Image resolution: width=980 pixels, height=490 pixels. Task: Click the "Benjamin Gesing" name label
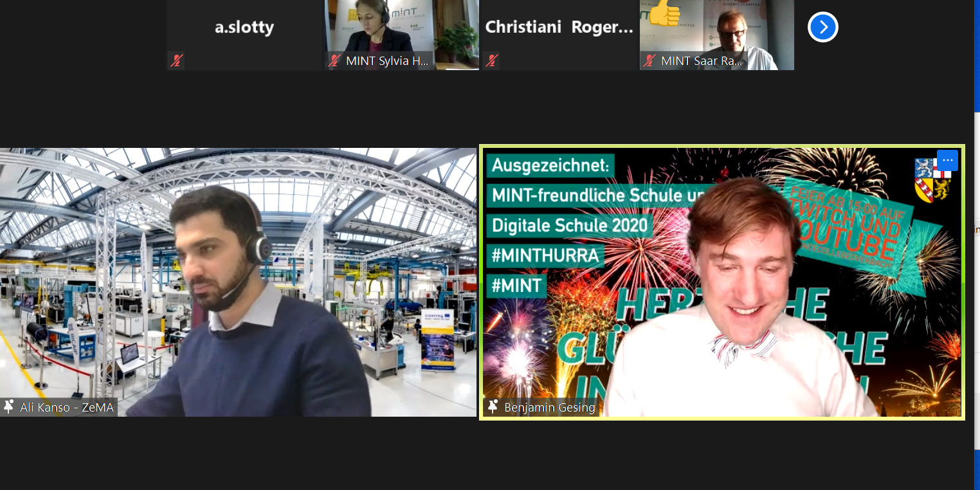[549, 407]
